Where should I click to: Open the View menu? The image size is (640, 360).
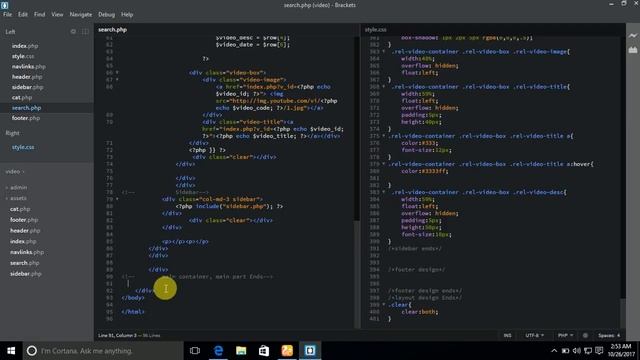[57, 14]
